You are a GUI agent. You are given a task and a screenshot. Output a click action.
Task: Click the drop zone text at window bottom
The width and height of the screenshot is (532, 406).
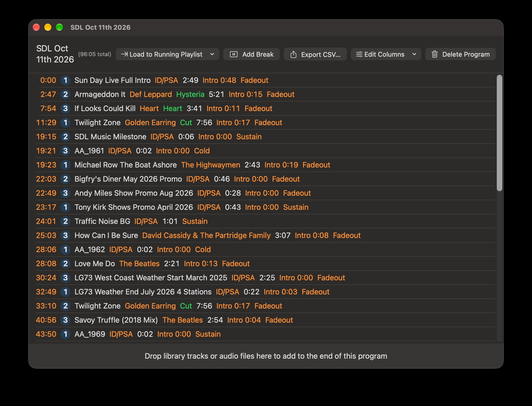click(x=266, y=356)
